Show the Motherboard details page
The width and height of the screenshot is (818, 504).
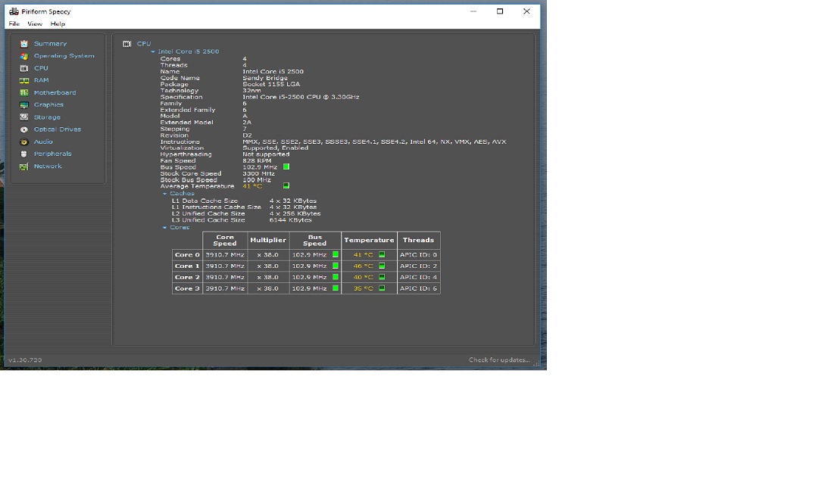(x=55, y=93)
